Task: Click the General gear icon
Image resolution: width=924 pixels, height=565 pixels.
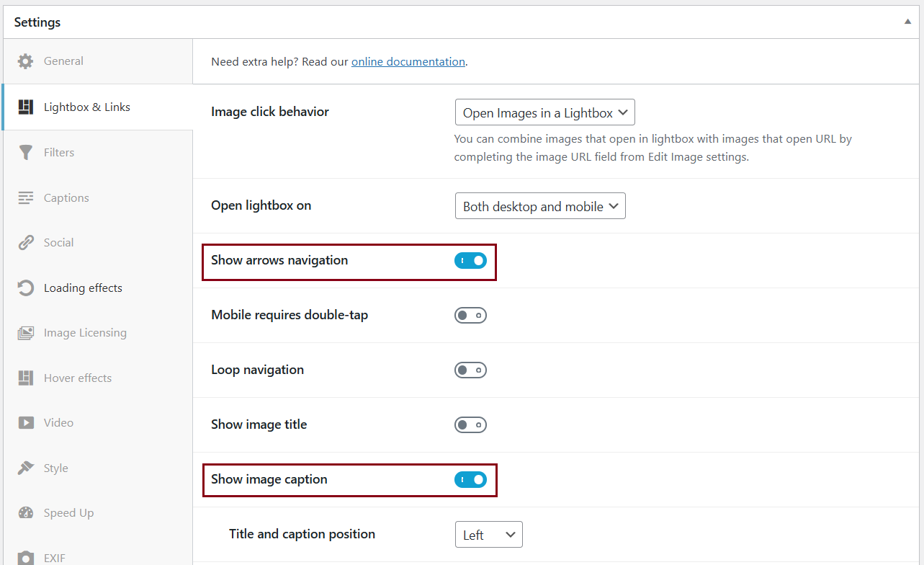Action: coord(26,61)
